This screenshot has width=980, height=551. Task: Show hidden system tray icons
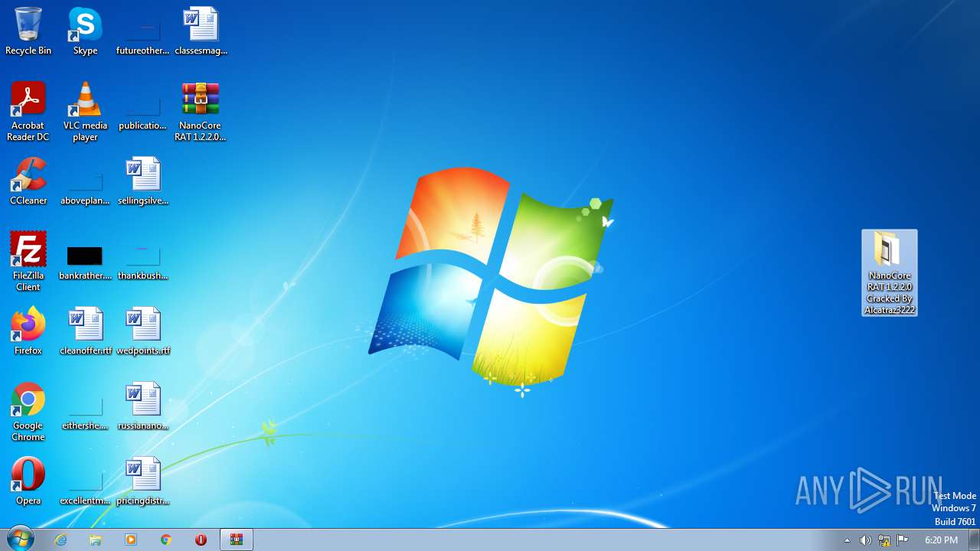[x=847, y=540]
